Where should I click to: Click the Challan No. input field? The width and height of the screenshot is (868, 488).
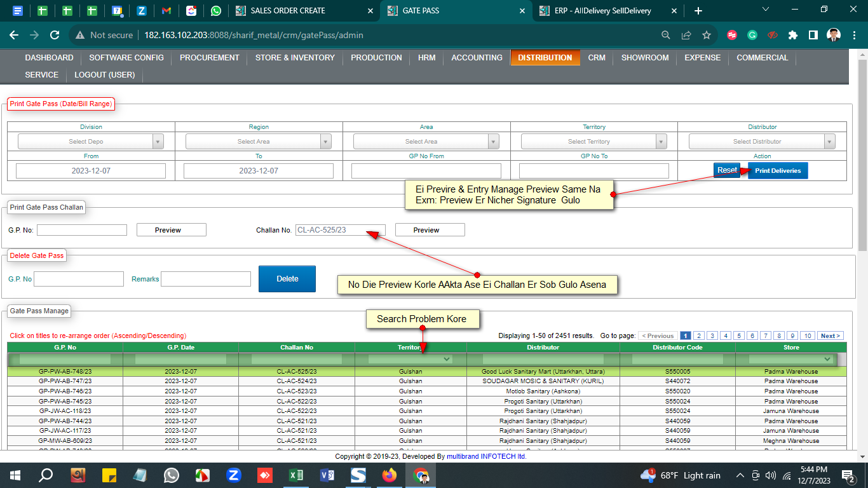340,230
